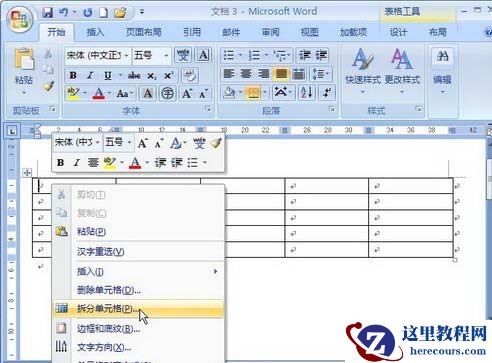
Task: Toggle justify alignment in ribbon
Action: pyautogui.click(x=281, y=74)
